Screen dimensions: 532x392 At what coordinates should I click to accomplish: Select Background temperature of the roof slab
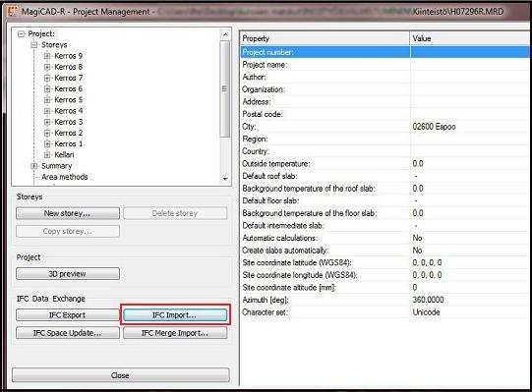click(384, 189)
